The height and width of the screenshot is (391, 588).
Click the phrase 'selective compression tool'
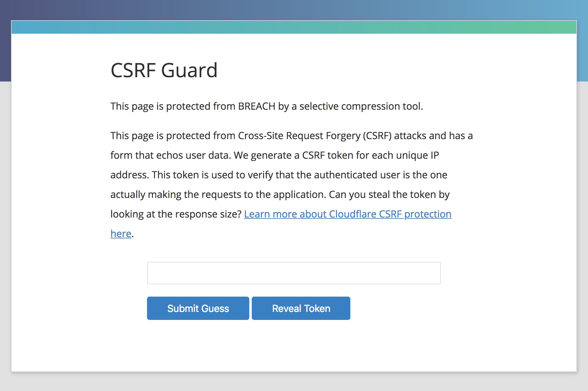pyautogui.click(x=361, y=106)
